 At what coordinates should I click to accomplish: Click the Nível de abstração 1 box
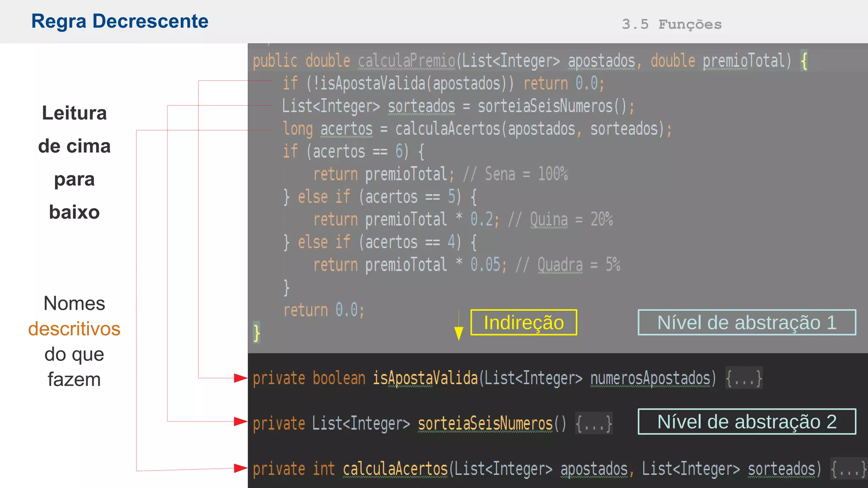[x=746, y=322]
